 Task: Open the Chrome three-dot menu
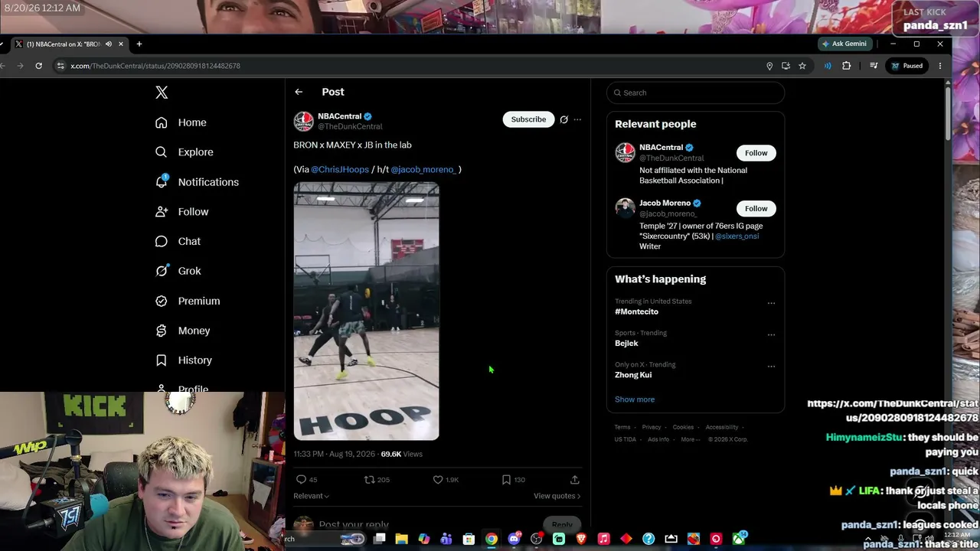click(940, 66)
